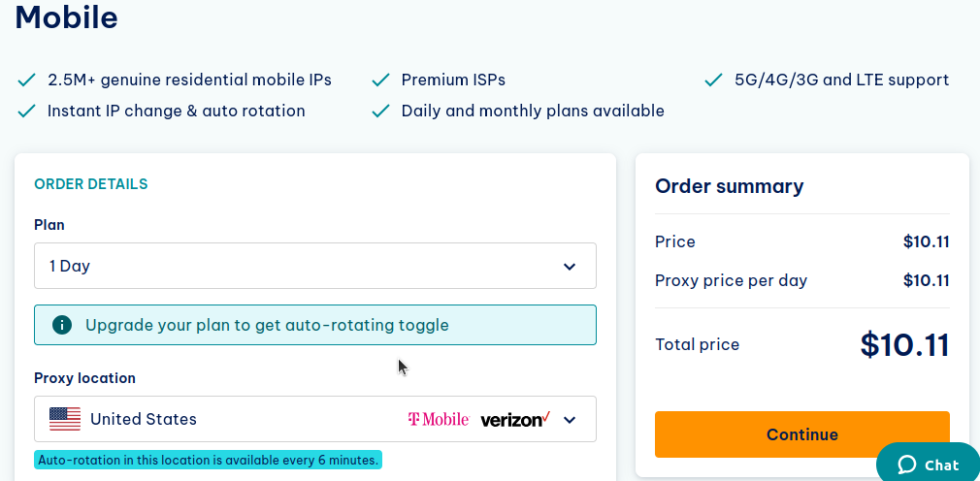Screen dimensions: 980x481
Task: Click the T-Mobile carrier logo
Action: click(x=438, y=419)
